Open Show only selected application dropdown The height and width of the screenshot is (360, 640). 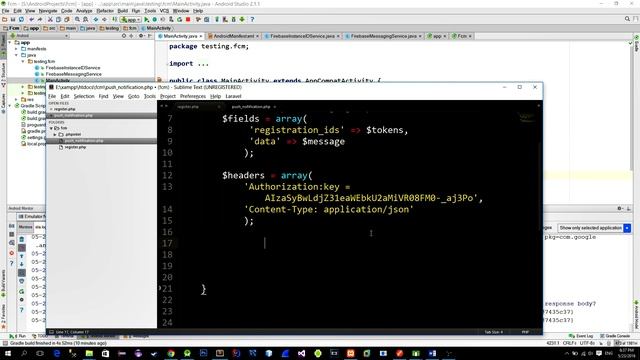[x=594, y=228]
